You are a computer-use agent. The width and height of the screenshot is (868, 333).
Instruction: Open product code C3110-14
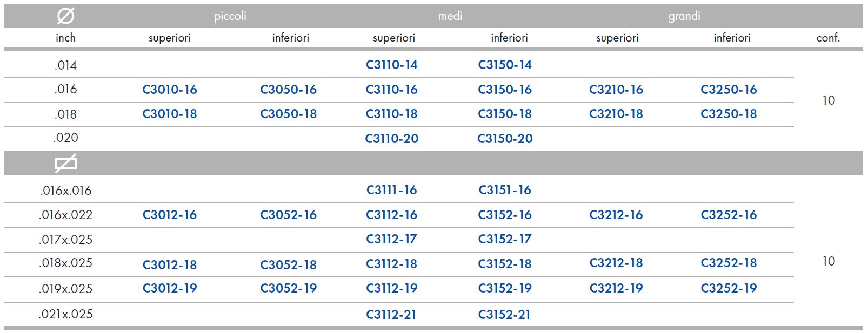click(x=392, y=65)
